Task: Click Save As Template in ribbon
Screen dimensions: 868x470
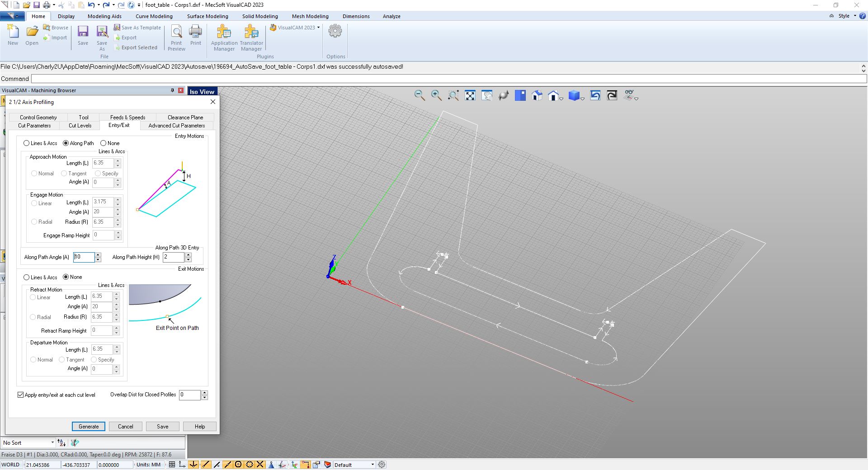Action: (137, 28)
